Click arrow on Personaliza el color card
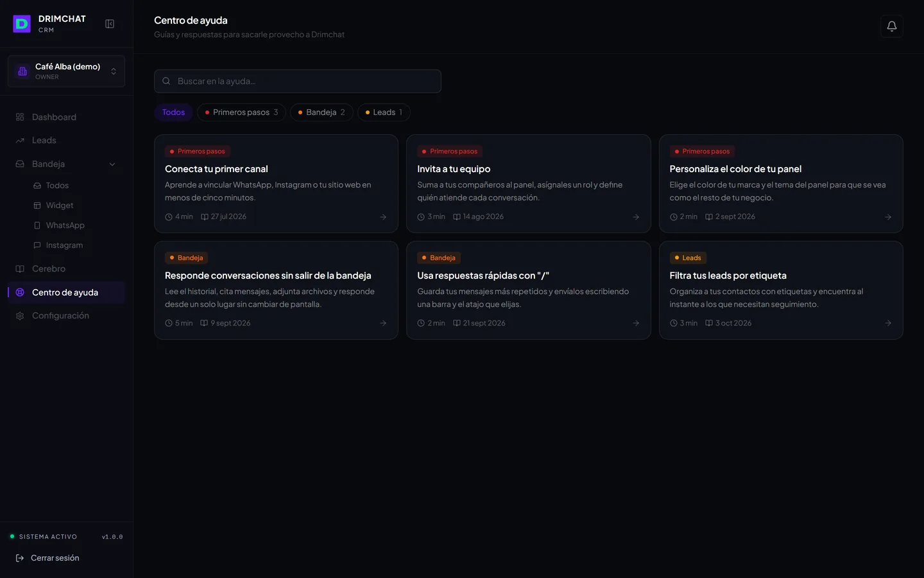This screenshot has height=578, width=924. pyautogui.click(x=888, y=217)
